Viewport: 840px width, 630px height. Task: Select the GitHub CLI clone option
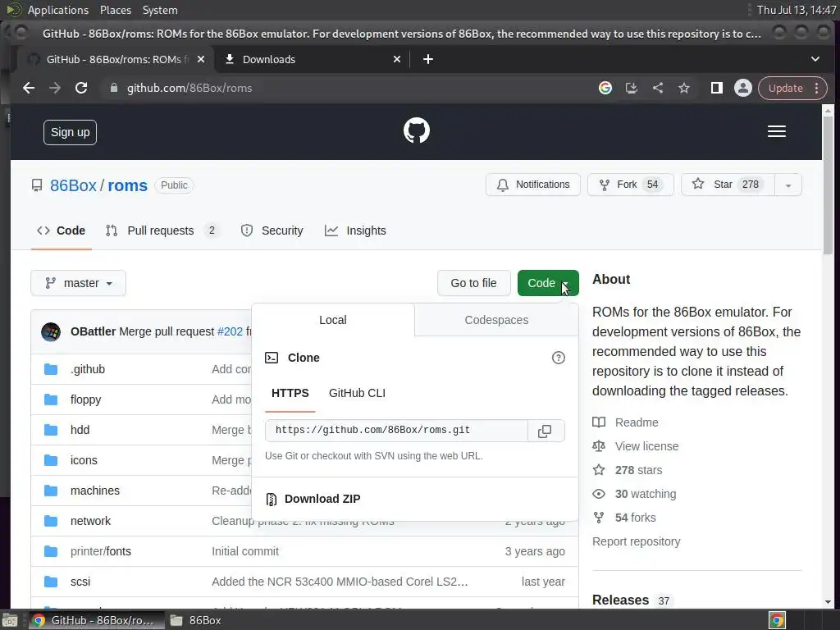[357, 393]
